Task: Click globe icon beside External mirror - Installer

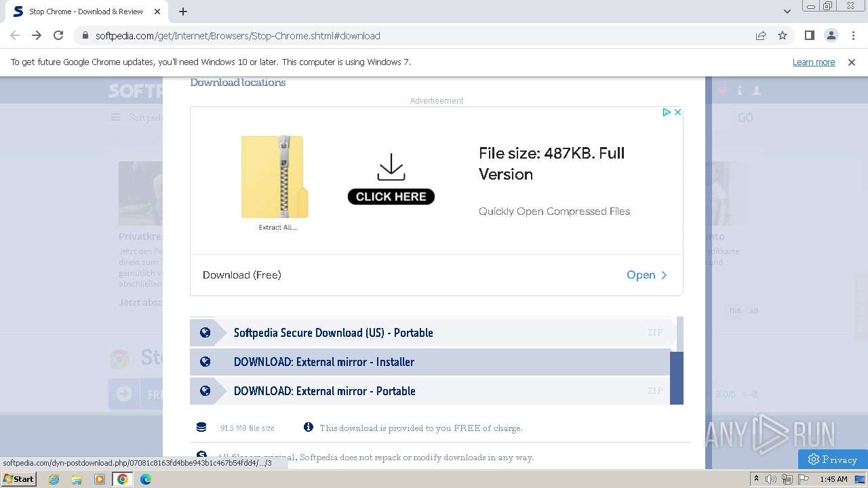Action: tap(205, 362)
